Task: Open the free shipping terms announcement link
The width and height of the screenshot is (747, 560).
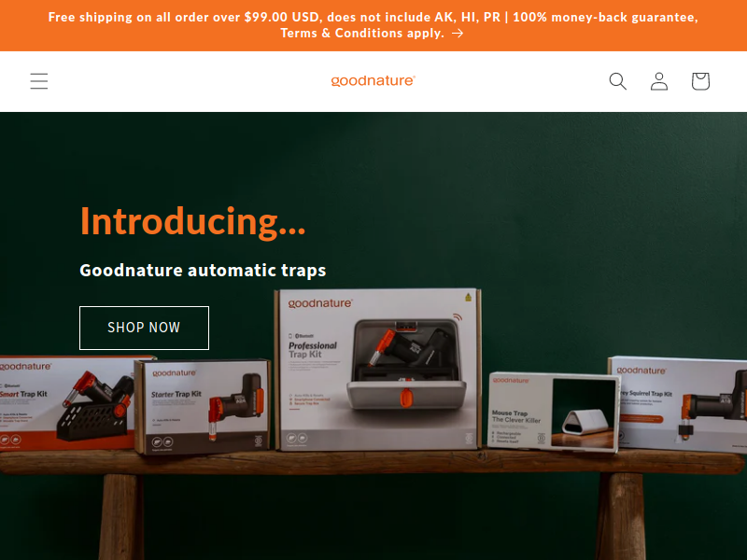Action: tap(373, 25)
